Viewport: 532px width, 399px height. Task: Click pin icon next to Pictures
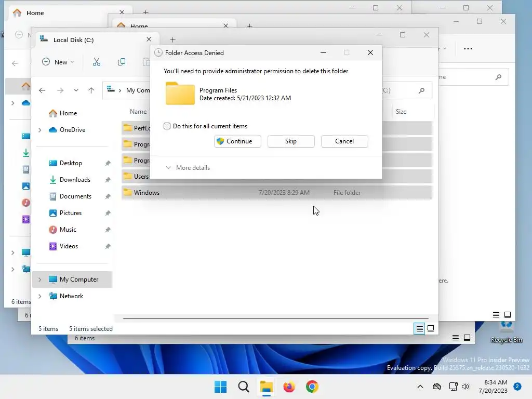click(x=108, y=213)
